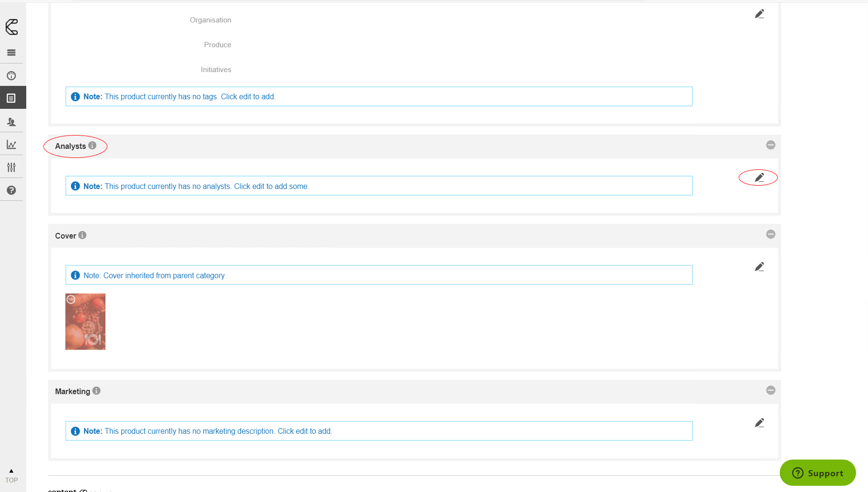Show info tooltip next to Analysts heading
This screenshot has height=492, width=868.
coord(92,146)
